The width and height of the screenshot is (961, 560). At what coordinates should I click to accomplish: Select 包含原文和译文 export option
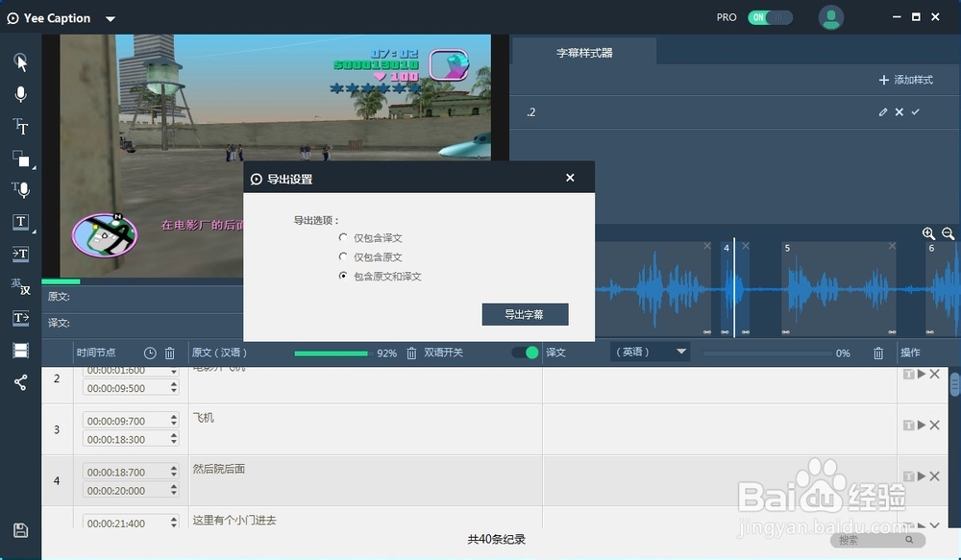[x=343, y=276]
